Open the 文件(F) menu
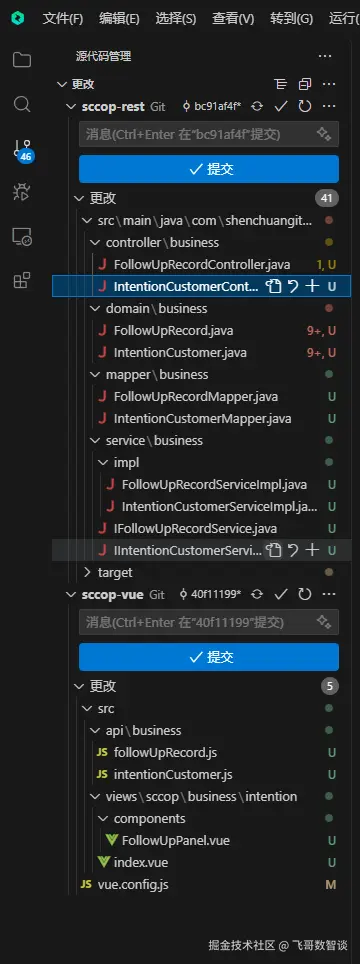The image size is (360, 964). pyautogui.click(x=63, y=18)
